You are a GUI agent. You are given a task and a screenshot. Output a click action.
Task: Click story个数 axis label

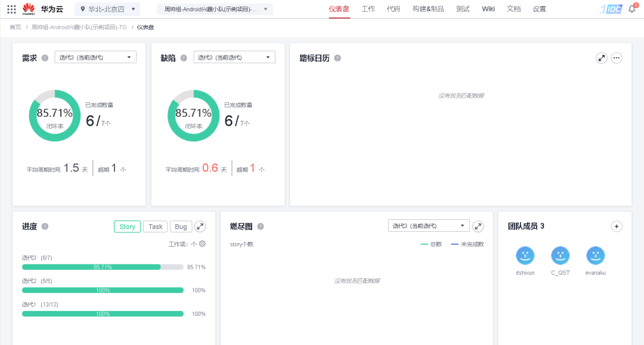[x=241, y=244]
